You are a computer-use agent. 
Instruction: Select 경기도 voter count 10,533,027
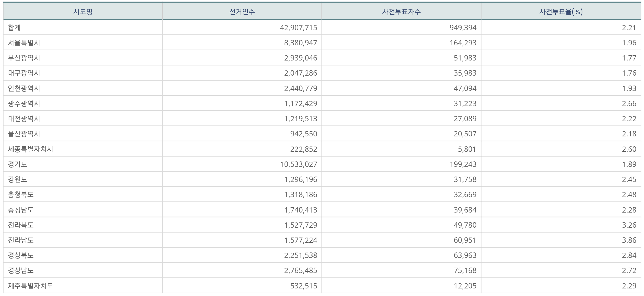(x=298, y=164)
